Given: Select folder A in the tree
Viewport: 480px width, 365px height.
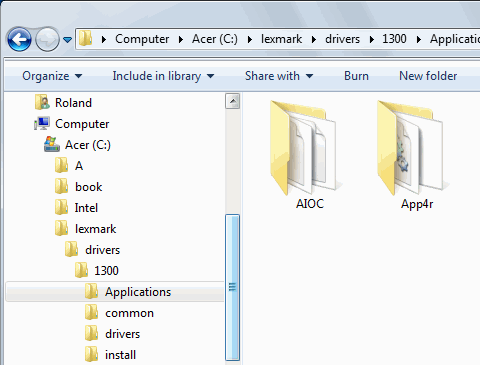Looking at the screenshot, I should 79,166.
